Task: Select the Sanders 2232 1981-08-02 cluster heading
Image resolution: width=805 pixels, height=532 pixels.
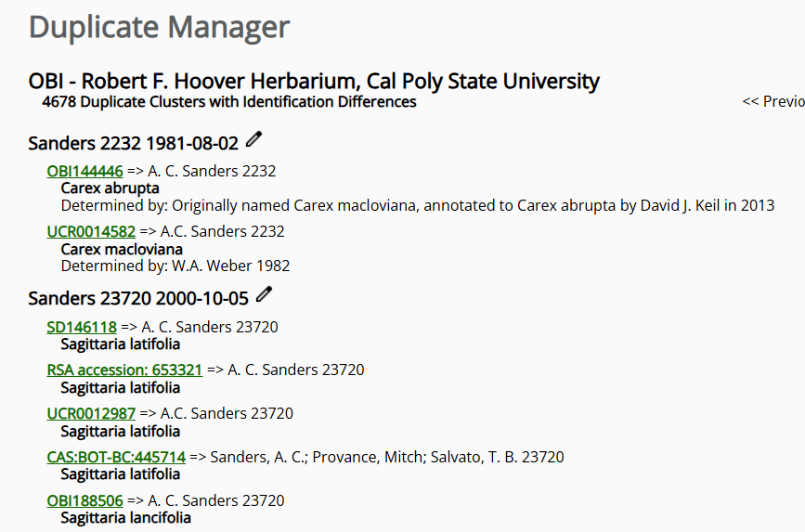Action: (x=134, y=143)
